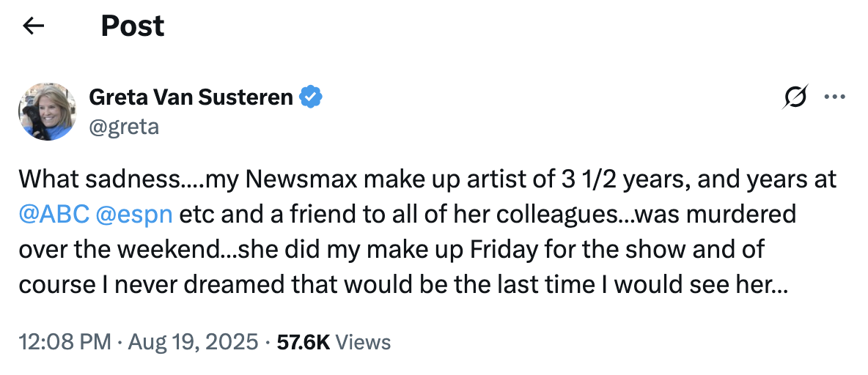
Task: Open the @greta handle link
Action: coord(123,127)
